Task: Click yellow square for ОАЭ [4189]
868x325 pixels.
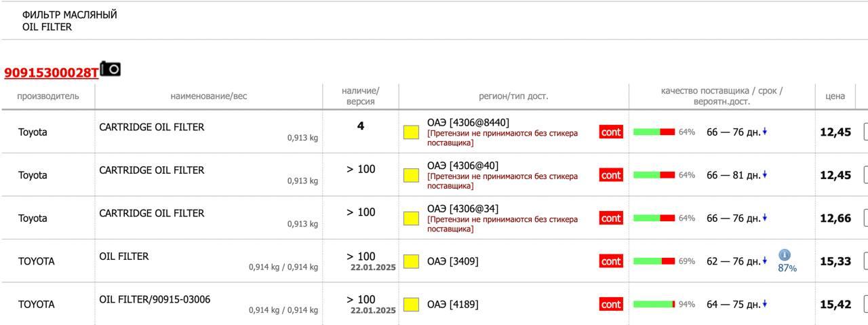Action: coord(411,304)
